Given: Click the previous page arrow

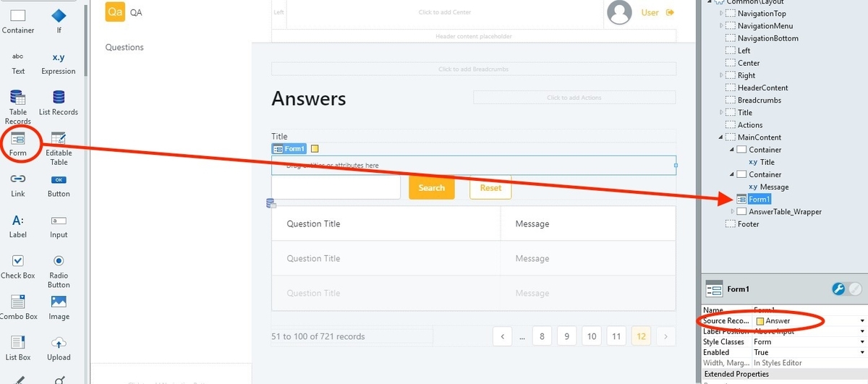Looking at the screenshot, I should [x=503, y=336].
